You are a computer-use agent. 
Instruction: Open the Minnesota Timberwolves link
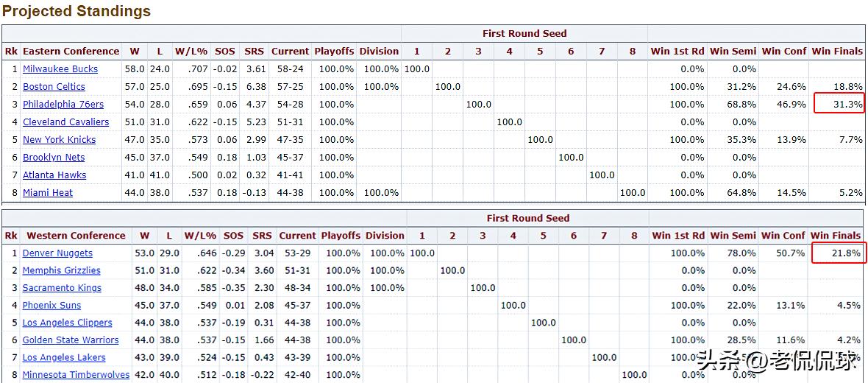click(75, 375)
